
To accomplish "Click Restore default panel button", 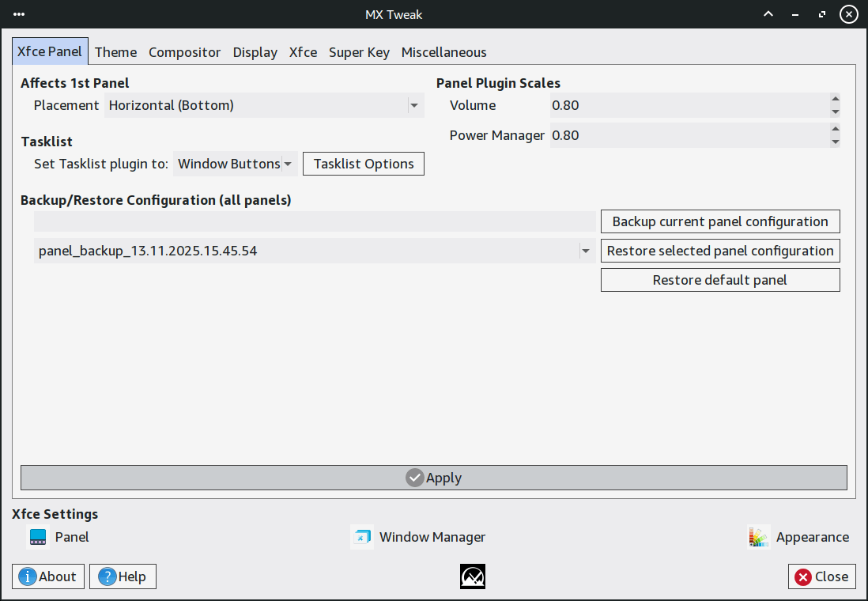I will click(720, 280).
